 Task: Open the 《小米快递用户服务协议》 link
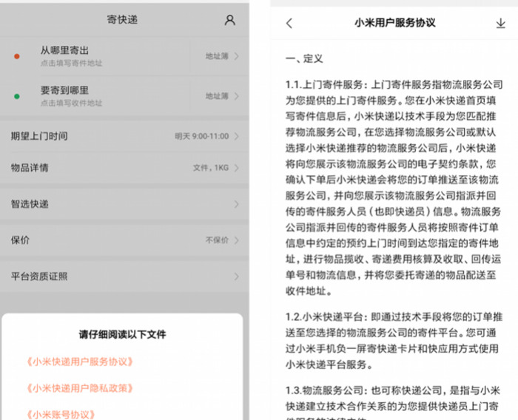[x=80, y=362]
